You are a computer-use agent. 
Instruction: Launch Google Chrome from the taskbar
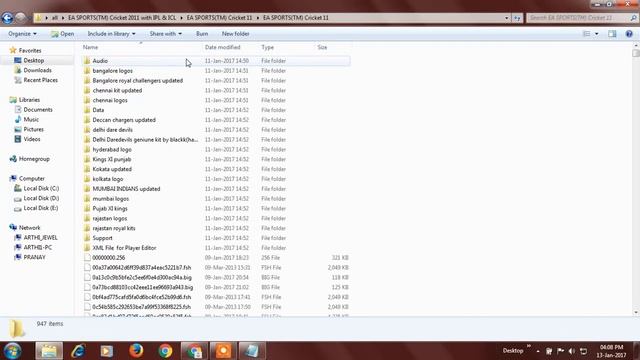pyautogui.click(x=165, y=351)
